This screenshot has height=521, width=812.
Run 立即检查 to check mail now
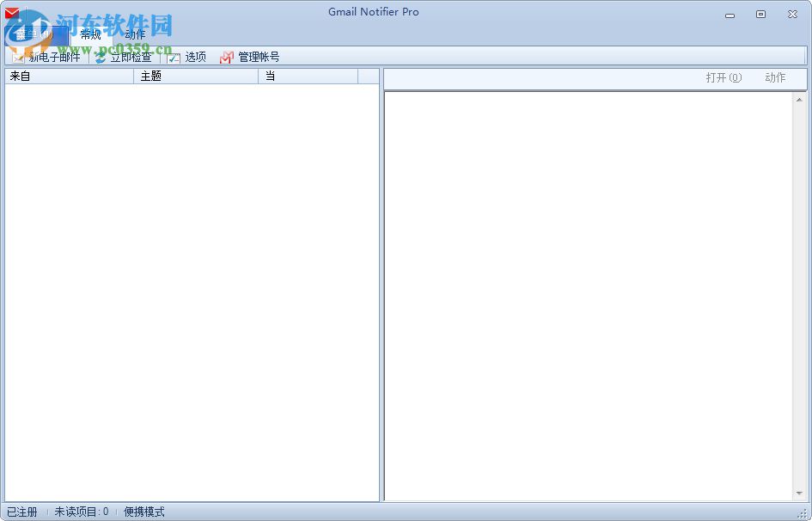131,57
